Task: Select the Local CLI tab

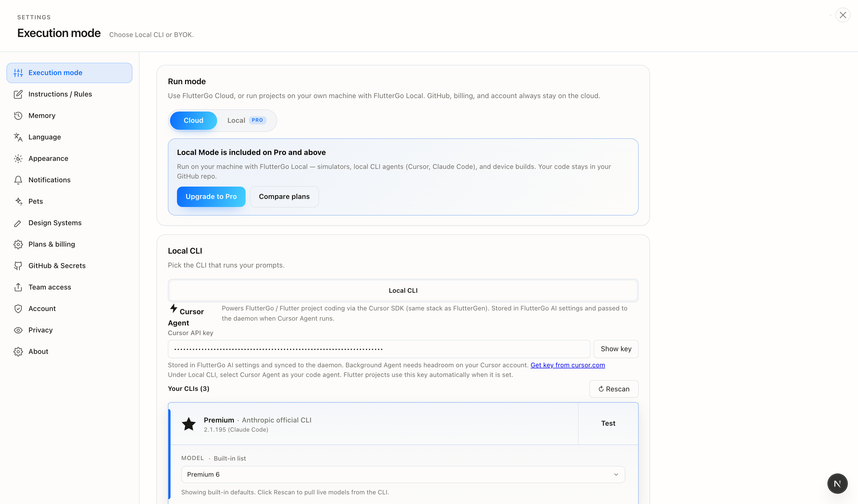Action: [403, 291]
